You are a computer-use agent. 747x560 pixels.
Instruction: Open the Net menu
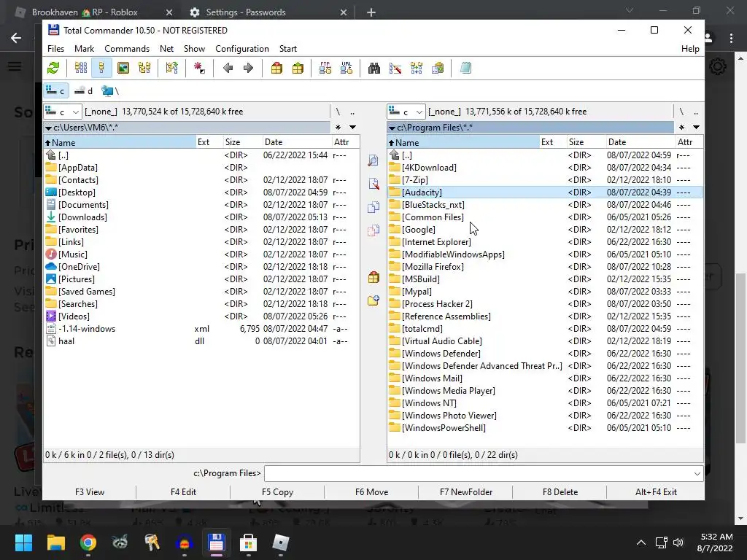click(166, 49)
